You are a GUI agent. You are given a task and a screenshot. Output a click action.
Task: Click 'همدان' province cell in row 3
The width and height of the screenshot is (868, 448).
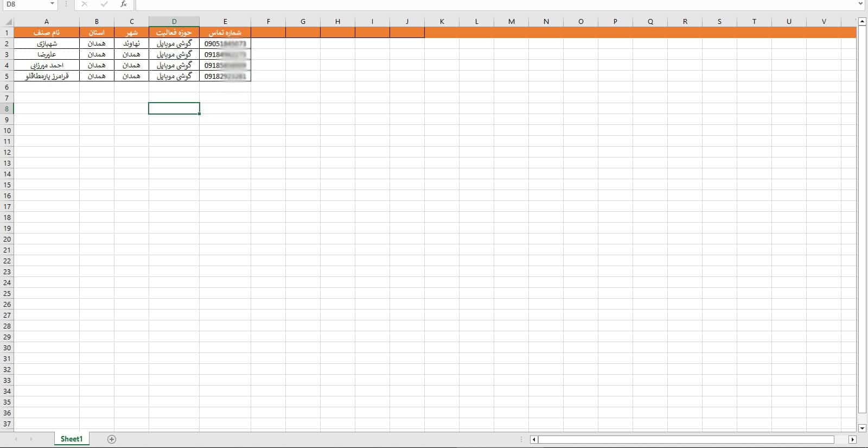click(97, 54)
